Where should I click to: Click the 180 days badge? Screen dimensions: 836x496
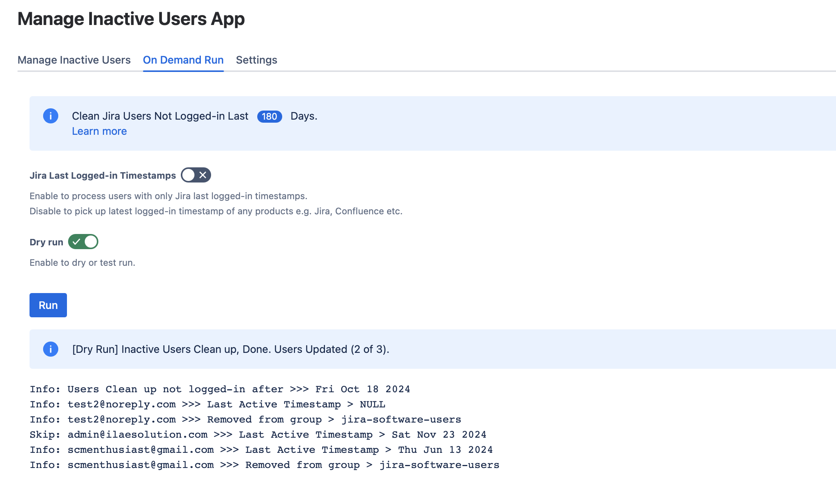click(269, 116)
